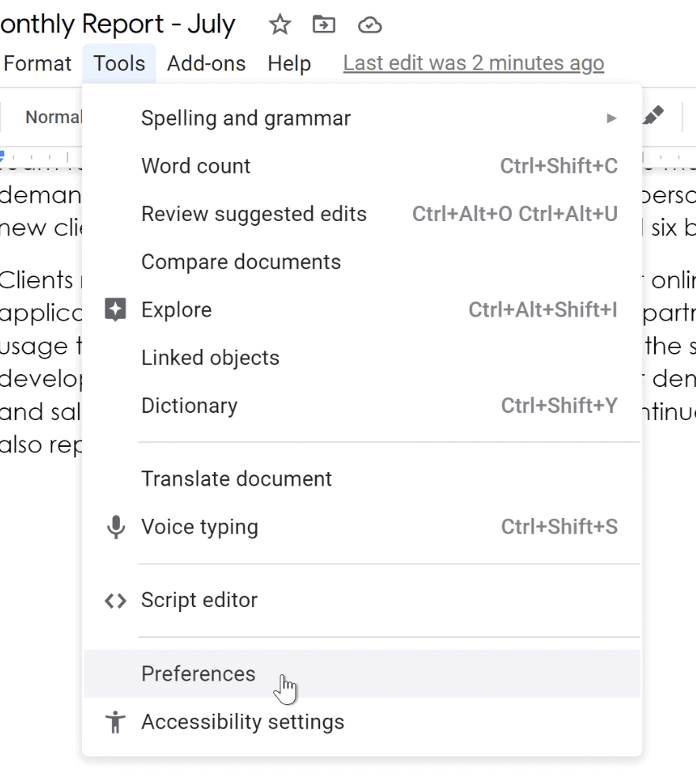Open the Explore panel via its sparkle icon
Screen dimensions: 696x784
115,309
